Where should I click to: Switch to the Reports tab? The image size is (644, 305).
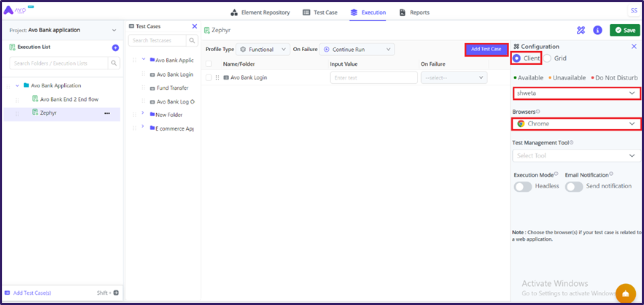(414, 12)
